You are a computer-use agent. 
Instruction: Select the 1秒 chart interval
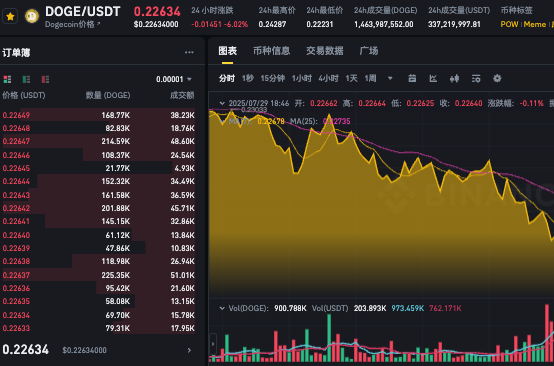pos(248,78)
